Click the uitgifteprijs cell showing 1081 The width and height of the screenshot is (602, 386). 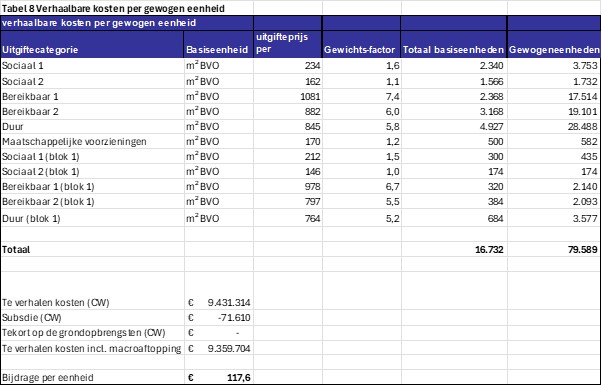point(310,96)
